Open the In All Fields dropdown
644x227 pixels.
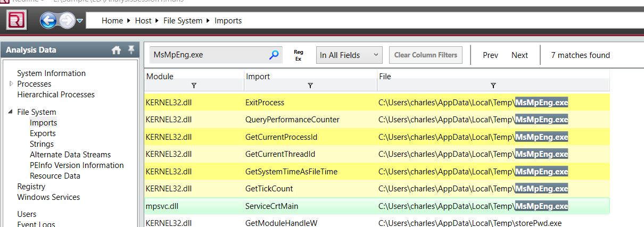pos(349,55)
